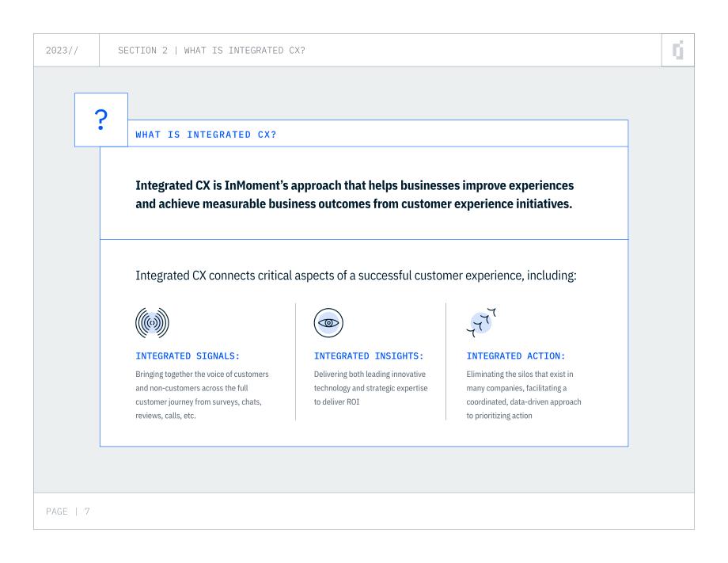Click the 'INTEGRATED INSIGHTS:' heading
The width and height of the screenshot is (728, 563).
(369, 356)
